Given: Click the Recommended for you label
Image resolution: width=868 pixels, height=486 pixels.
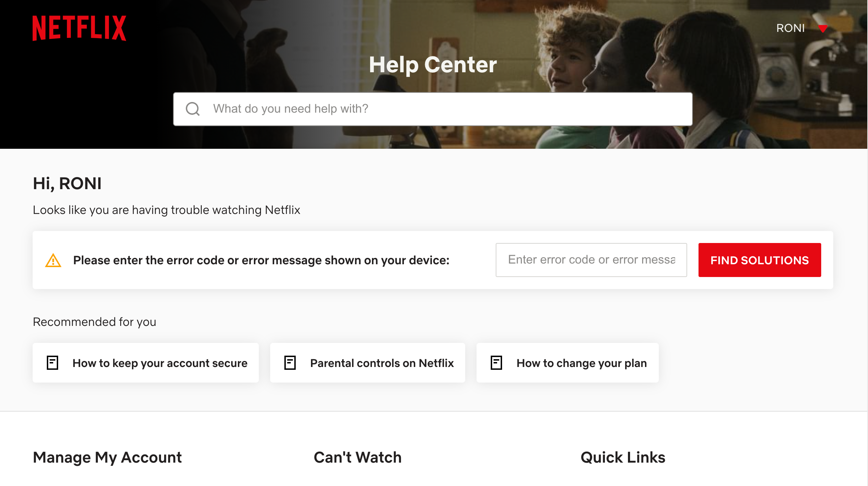Looking at the screenshot, I should (x=94, y=322).
